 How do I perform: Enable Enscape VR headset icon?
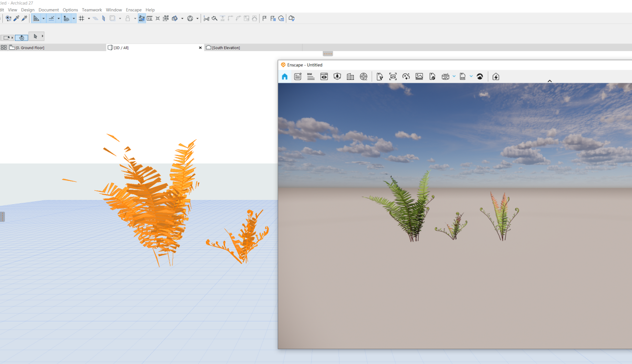[x=480, y=77]
